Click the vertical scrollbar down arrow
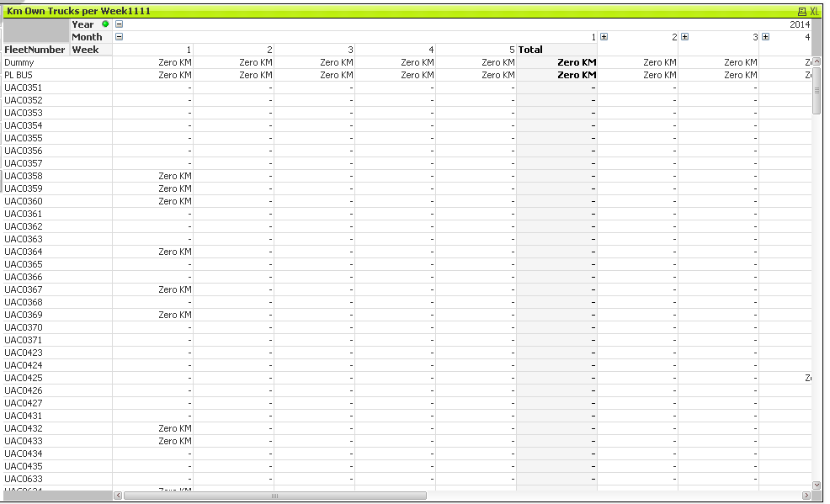Screen dimensions: 830x504 817,485
